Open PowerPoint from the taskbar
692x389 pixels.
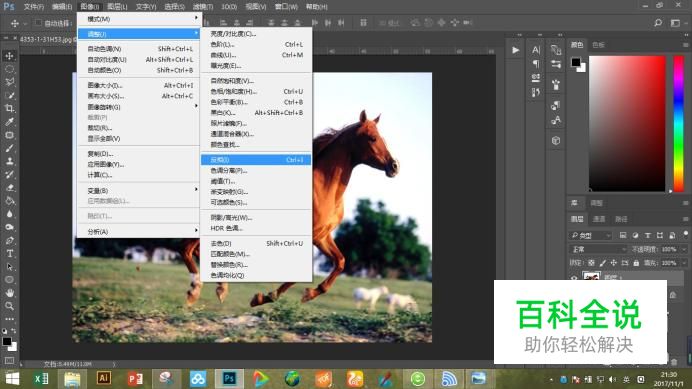coord(135,379)
